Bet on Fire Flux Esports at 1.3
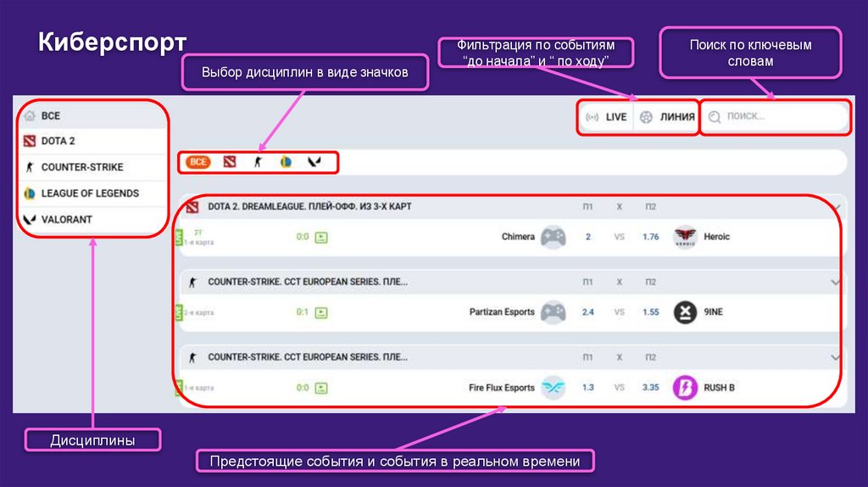 click(x=588, y=388)
